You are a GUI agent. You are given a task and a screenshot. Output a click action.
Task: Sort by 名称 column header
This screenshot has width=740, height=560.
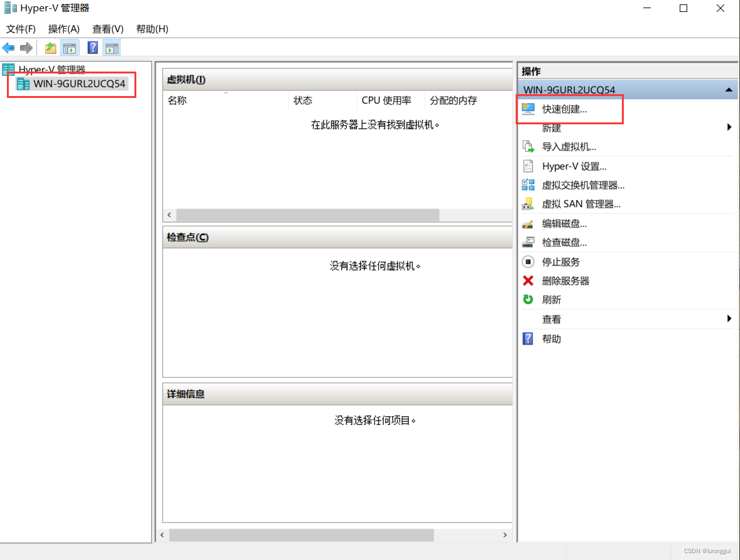[226, 100]
